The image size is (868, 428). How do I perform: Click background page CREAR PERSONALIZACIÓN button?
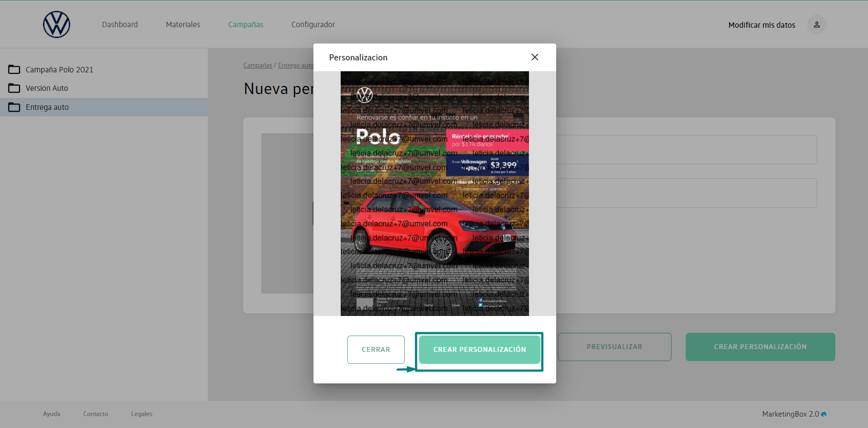click(760, 347)
